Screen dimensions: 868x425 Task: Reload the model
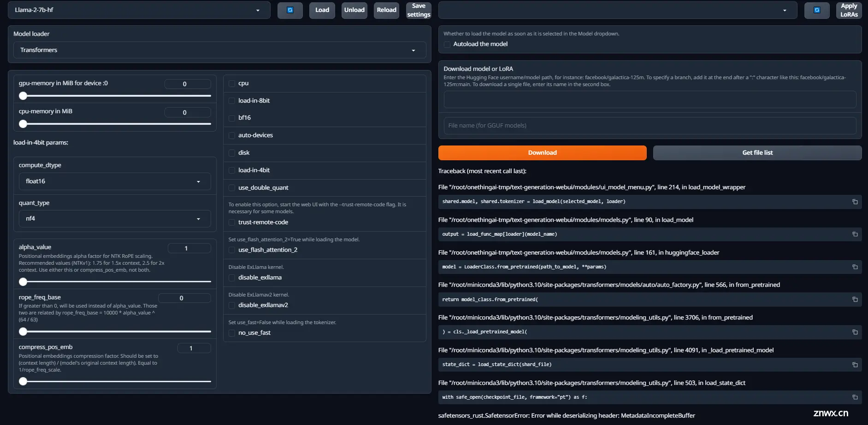click(x=386, y=10)
